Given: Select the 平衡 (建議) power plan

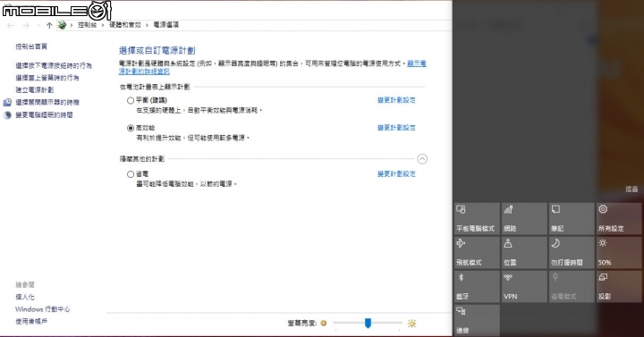Looking at the screenshot, I should pos(131,101).
